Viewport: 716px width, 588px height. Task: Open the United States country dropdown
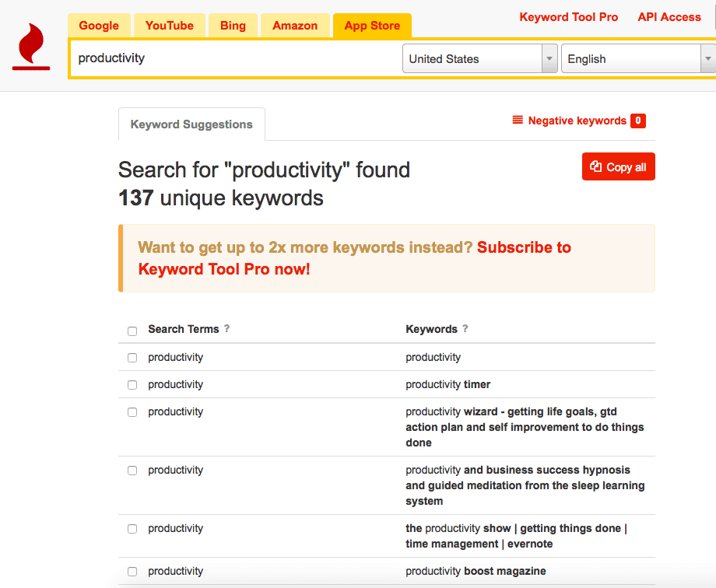point(479,59)
